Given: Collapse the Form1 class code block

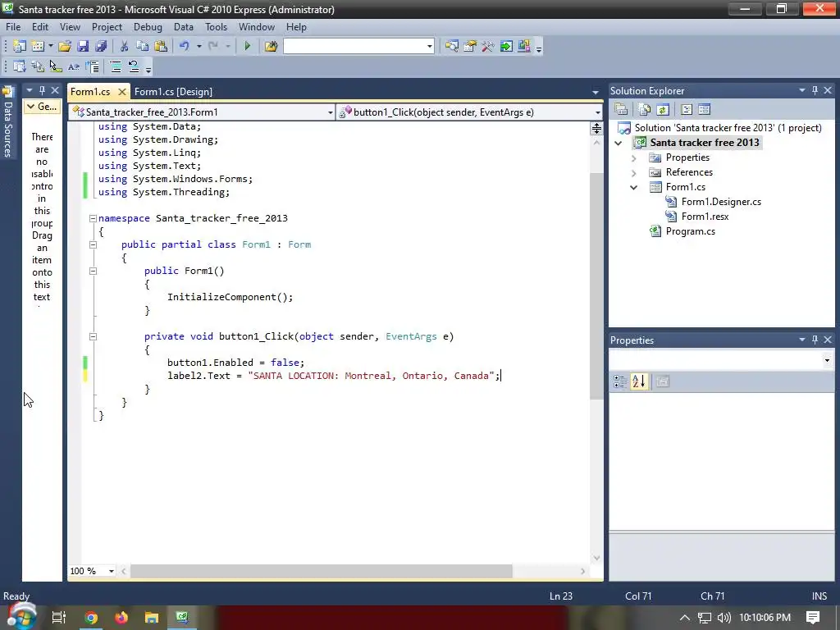Looking at the screenshot, I should pyautogui.click(x=93, y=244).
